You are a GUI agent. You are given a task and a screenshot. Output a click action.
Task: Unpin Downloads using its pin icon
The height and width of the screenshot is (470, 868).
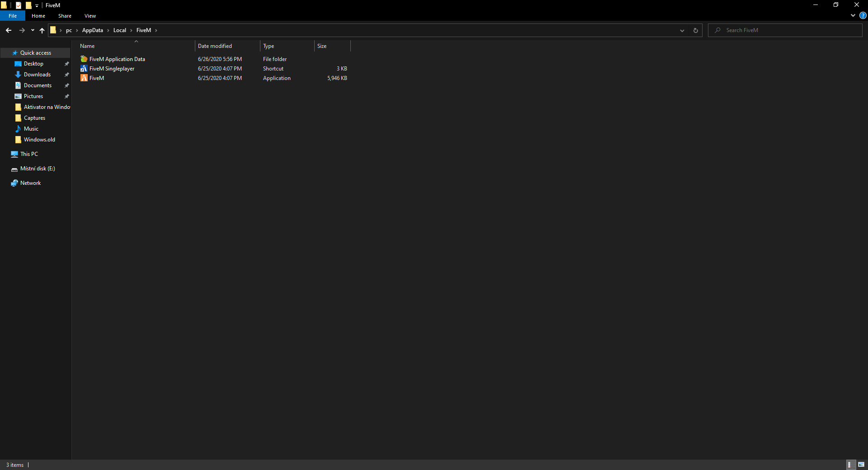[x=67, y=75]
